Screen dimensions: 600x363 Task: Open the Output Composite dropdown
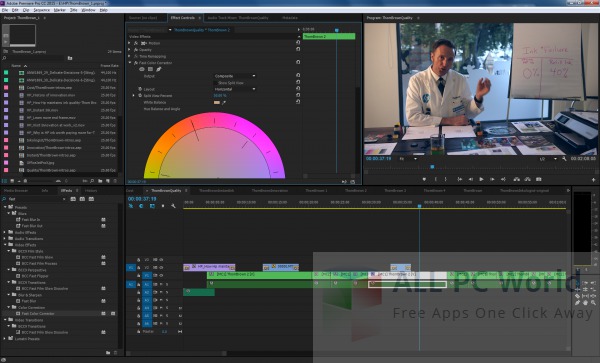pos(235,76)
